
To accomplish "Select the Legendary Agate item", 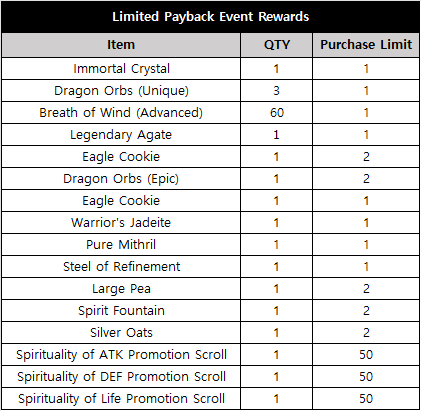I will coord(121,135).
